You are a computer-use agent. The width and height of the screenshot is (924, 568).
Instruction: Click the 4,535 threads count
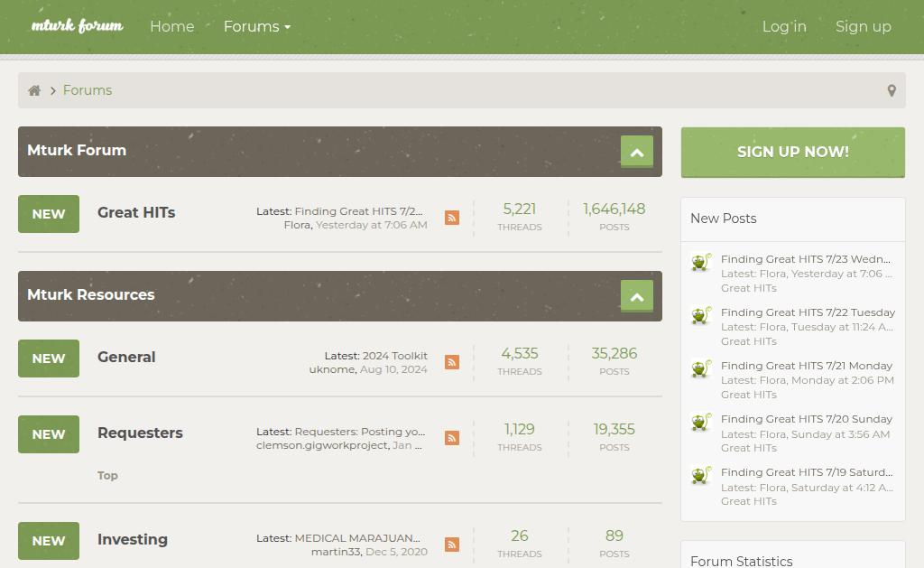(519, 353)
